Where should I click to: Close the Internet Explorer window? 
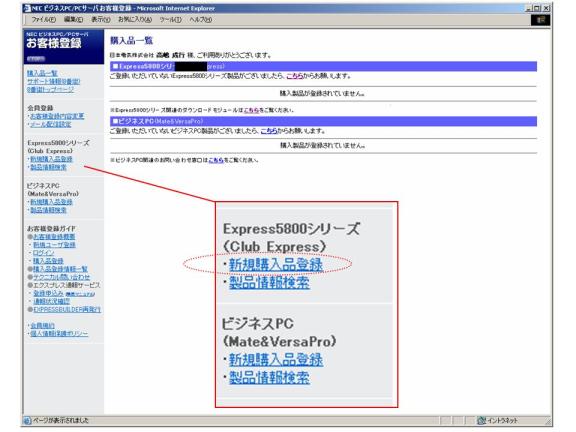click(x=546, y=8)
